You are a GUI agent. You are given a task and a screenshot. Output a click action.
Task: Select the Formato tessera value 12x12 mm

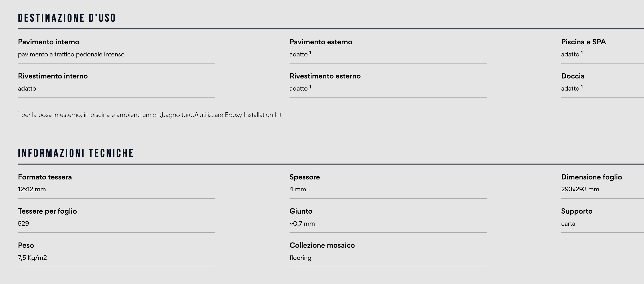(32, 189)
